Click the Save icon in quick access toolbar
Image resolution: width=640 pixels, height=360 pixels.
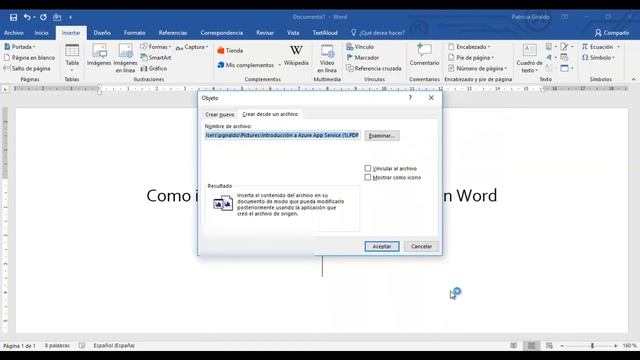[13, 17]
